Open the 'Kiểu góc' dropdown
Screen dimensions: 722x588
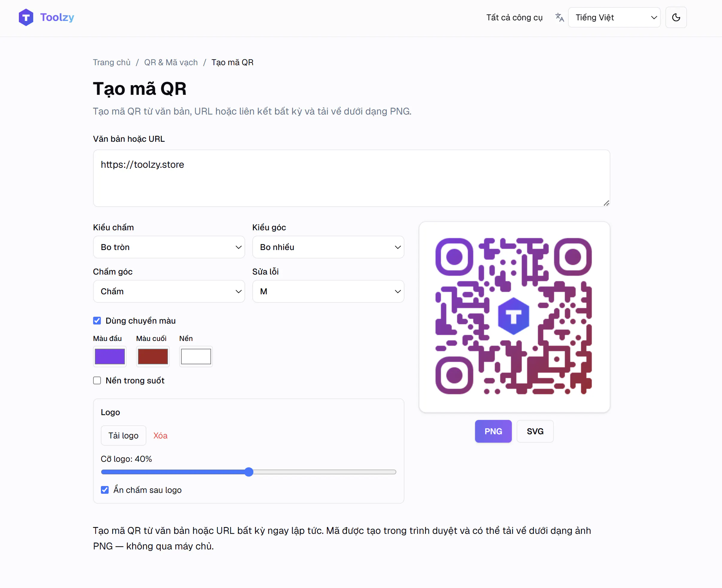tap(328, 247)
